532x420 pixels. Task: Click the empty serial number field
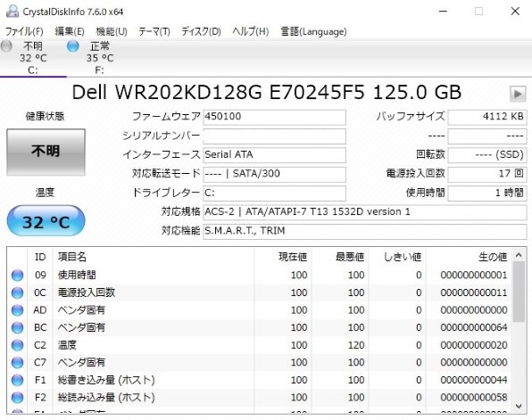tap(274, 136)
